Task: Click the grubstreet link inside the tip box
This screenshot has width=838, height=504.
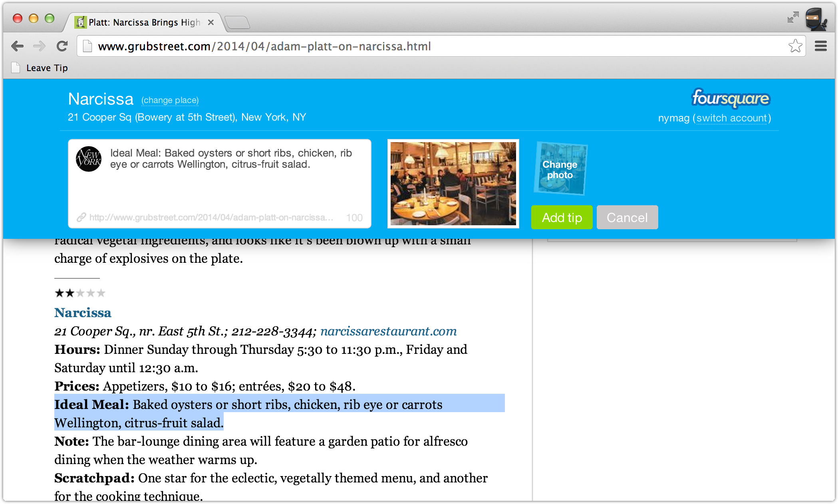Action: [x=211, y=217]
